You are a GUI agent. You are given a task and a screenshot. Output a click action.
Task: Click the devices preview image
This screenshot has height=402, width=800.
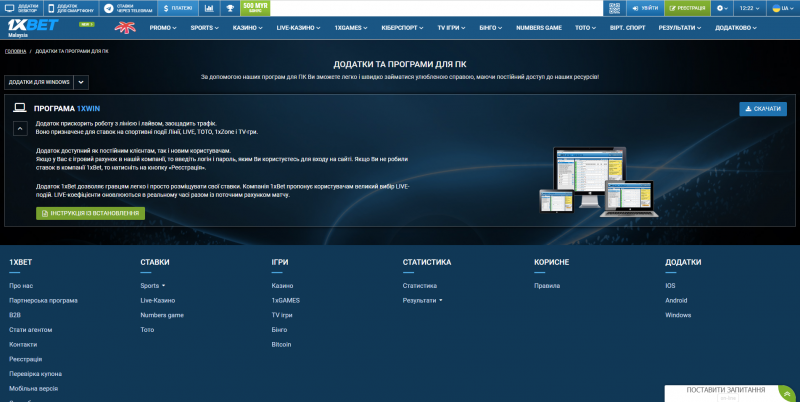tap(597, 182)
